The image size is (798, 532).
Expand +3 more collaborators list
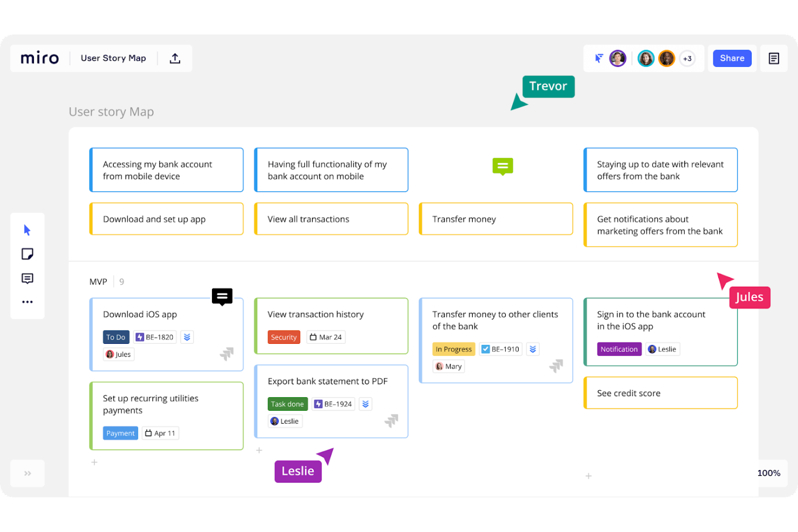click(x=687, y=59)
